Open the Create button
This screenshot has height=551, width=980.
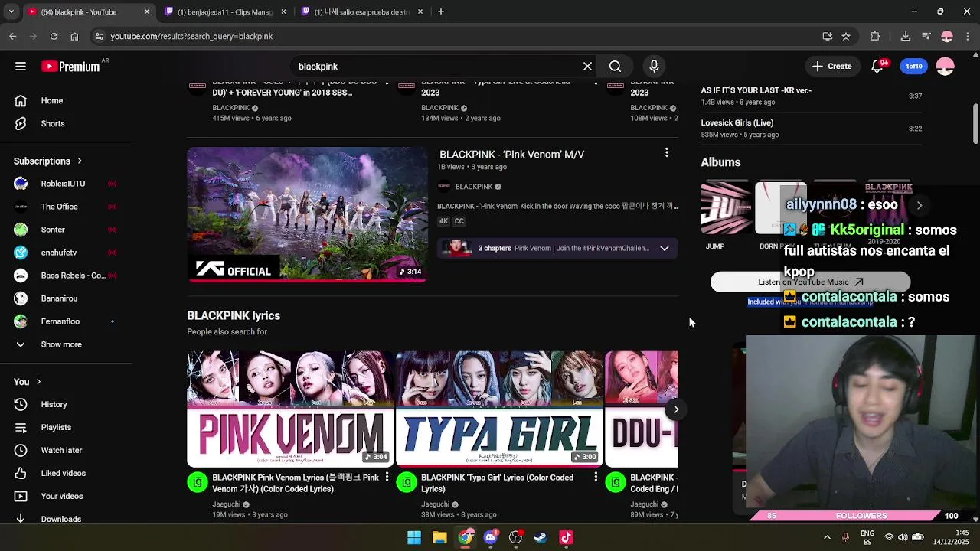(x=831, y=67)
